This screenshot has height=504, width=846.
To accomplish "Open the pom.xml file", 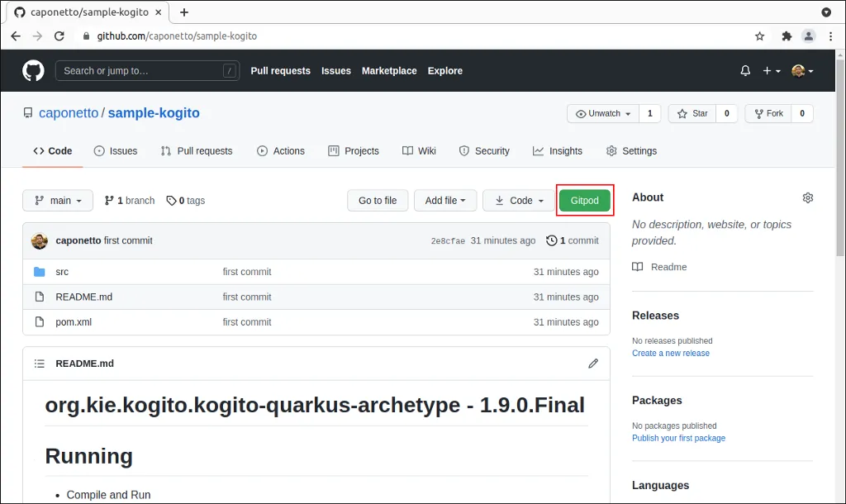I will point(74,322).
